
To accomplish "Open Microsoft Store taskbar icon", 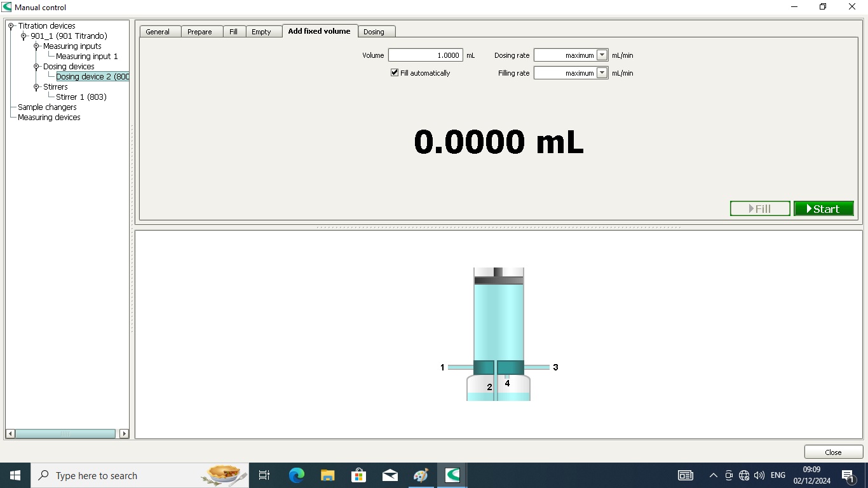I will click(x=358, y=475).
